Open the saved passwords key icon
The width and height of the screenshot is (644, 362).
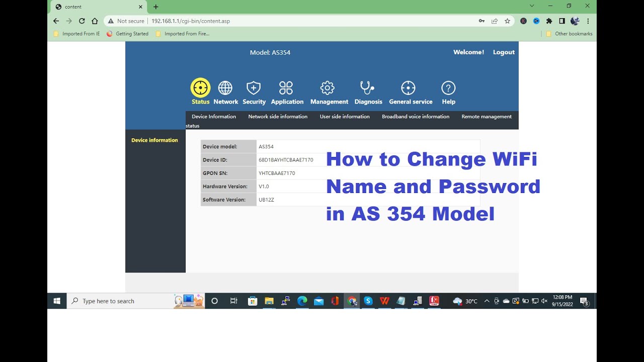coord(481,21)
